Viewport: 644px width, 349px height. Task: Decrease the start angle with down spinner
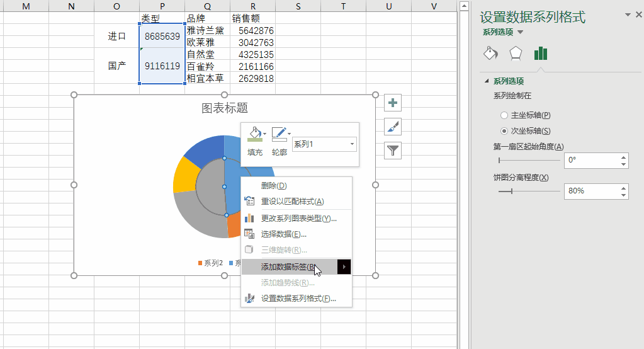click(x=623, y=164)
